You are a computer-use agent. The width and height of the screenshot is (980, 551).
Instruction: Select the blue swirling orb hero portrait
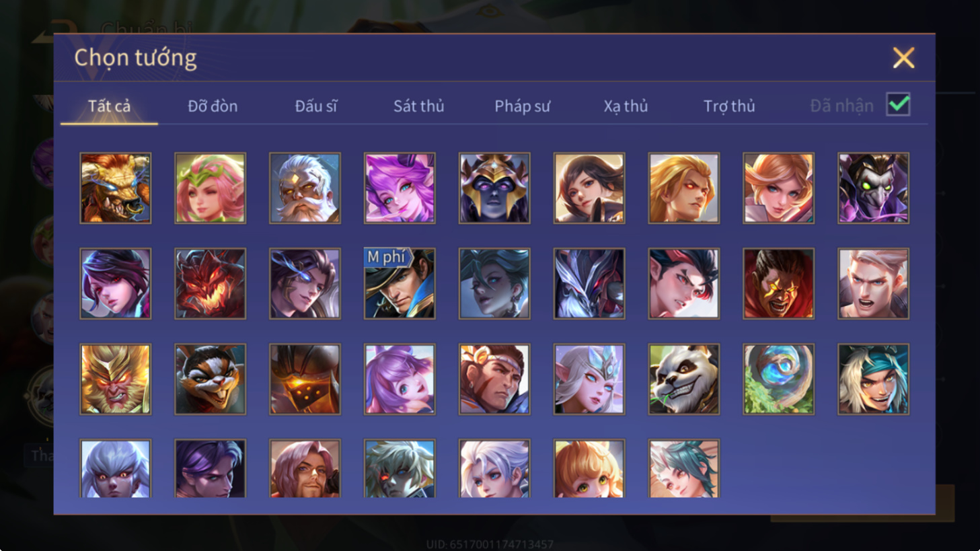tap(779, 379)
